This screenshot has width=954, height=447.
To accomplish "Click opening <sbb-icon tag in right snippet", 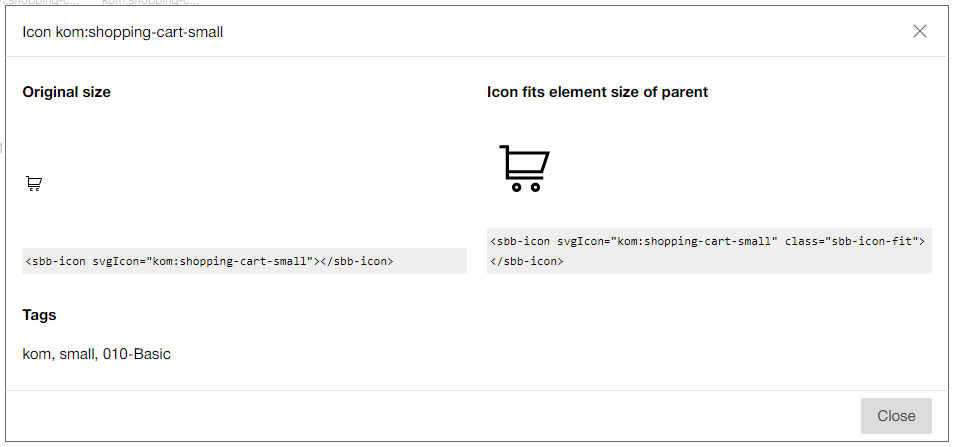I will pyautogui.click(x=520, y=241).
